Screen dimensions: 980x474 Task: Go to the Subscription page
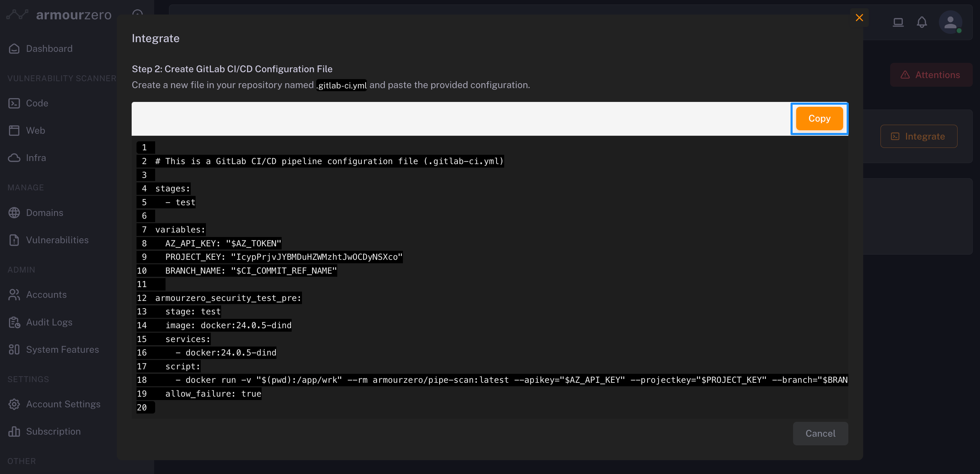click(x=53, y=432)
